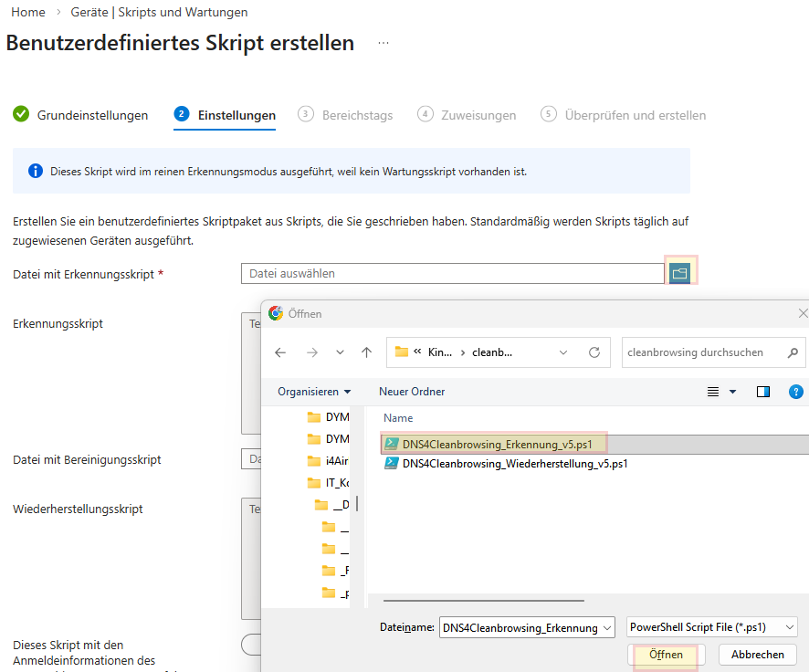Open the help question mark icon

[x=795, y=392]
